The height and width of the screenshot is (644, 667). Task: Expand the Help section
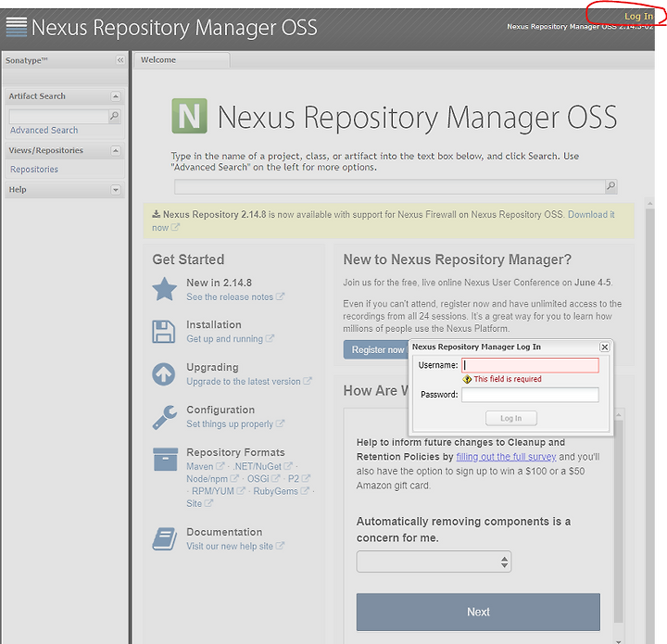click(116, 190)
